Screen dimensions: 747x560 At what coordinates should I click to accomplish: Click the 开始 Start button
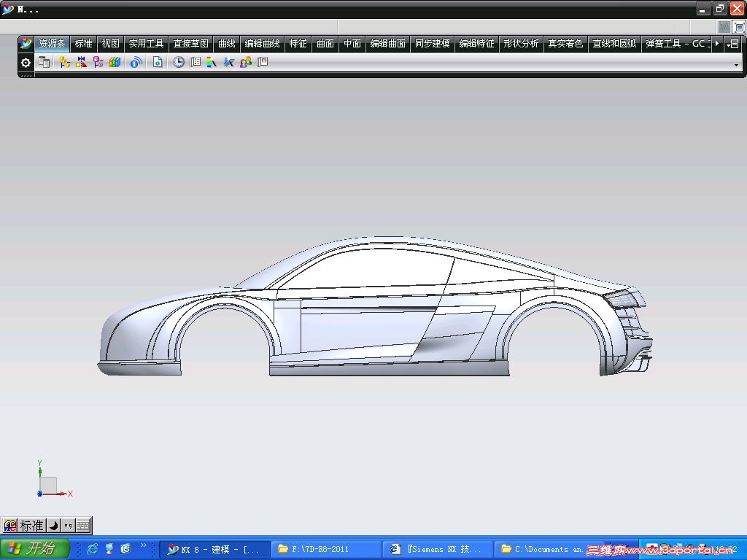(34, 548)
